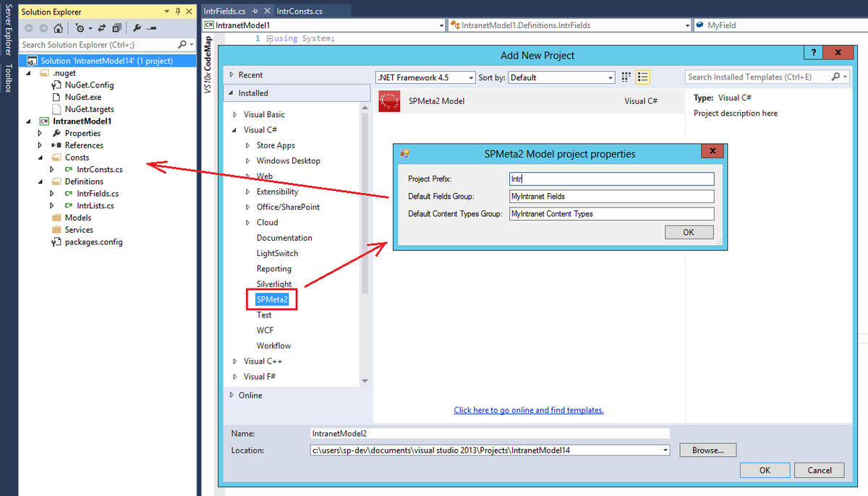Click the go online and find templates link
Viewport: 868px width, 496px height.
[x=529, y=409]
